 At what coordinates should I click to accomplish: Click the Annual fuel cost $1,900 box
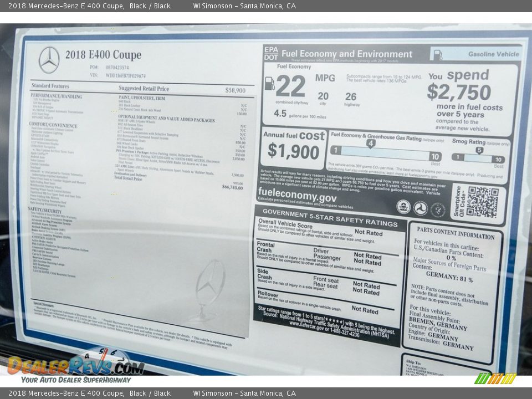293,146
